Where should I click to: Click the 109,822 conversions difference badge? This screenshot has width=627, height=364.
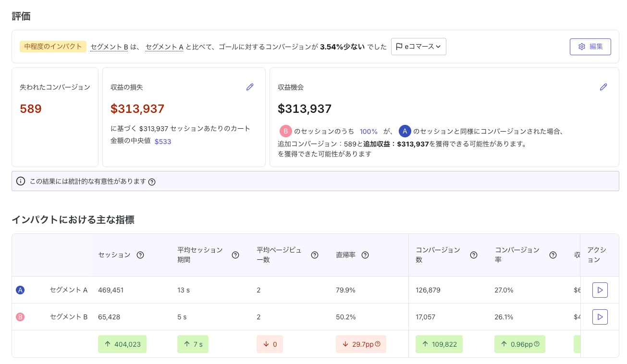pos(439,344)
